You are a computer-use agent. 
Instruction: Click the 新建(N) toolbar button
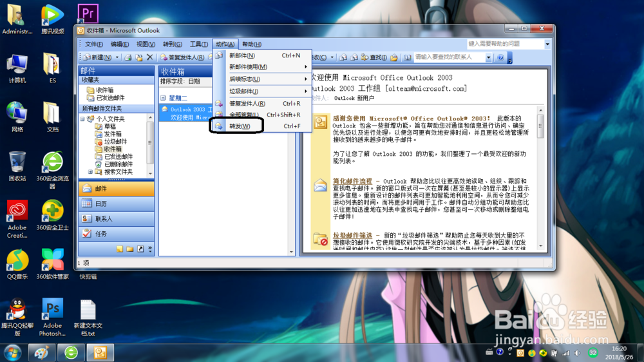click(97, 57)
